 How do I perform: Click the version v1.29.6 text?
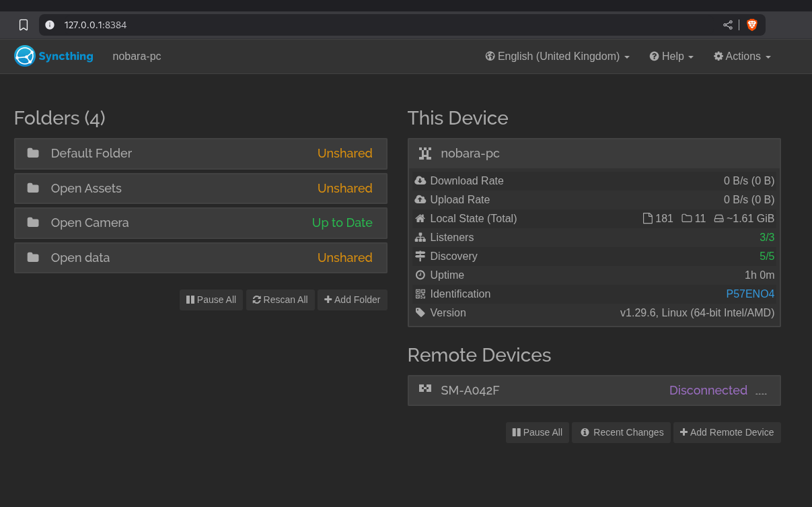point(698,312)
